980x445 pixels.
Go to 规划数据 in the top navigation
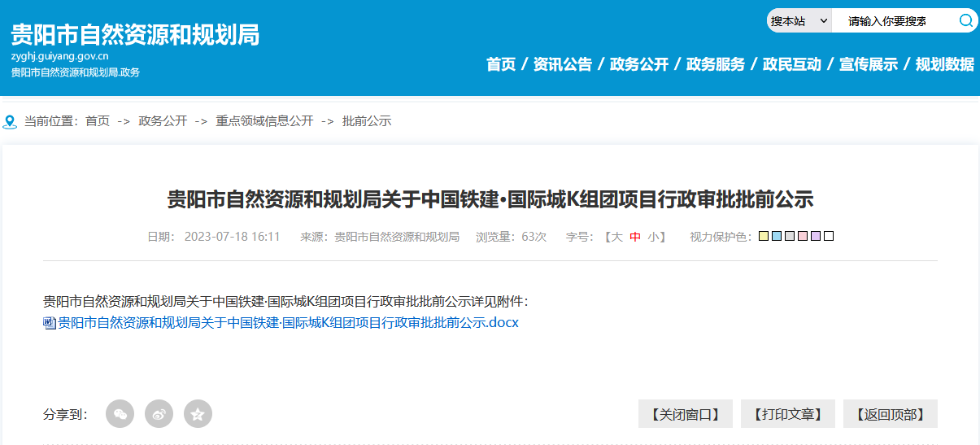point(945,64)
